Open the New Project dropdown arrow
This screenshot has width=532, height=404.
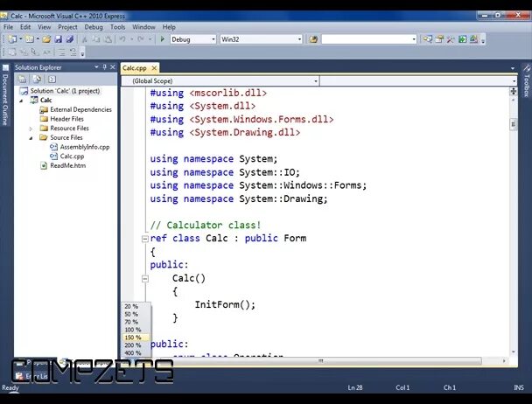click(21, 39)
